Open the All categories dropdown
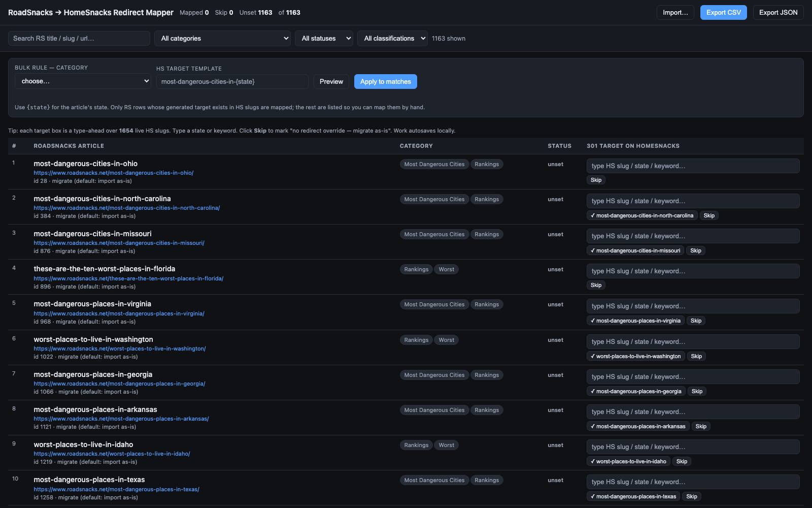 [222, 39]
